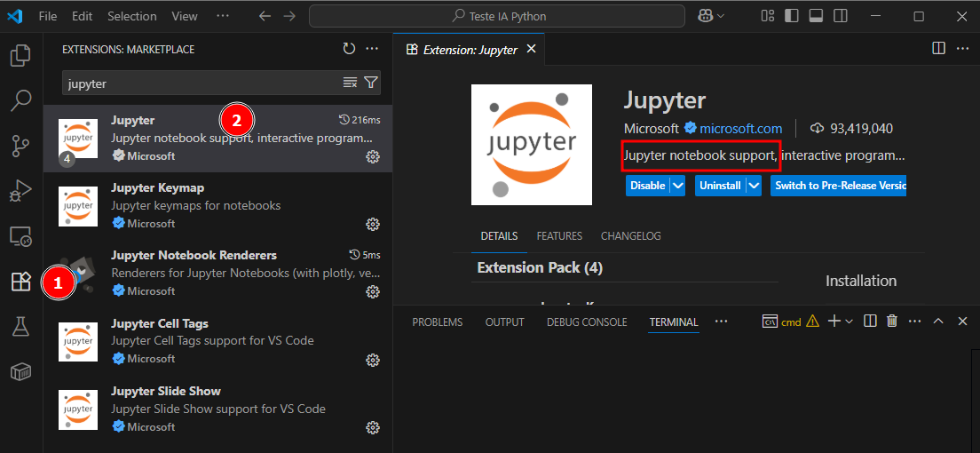The image size is (980, 453).
Task: Click the terminal warning triangle icon
Action: pyautogui.click(x=812, y=322)
